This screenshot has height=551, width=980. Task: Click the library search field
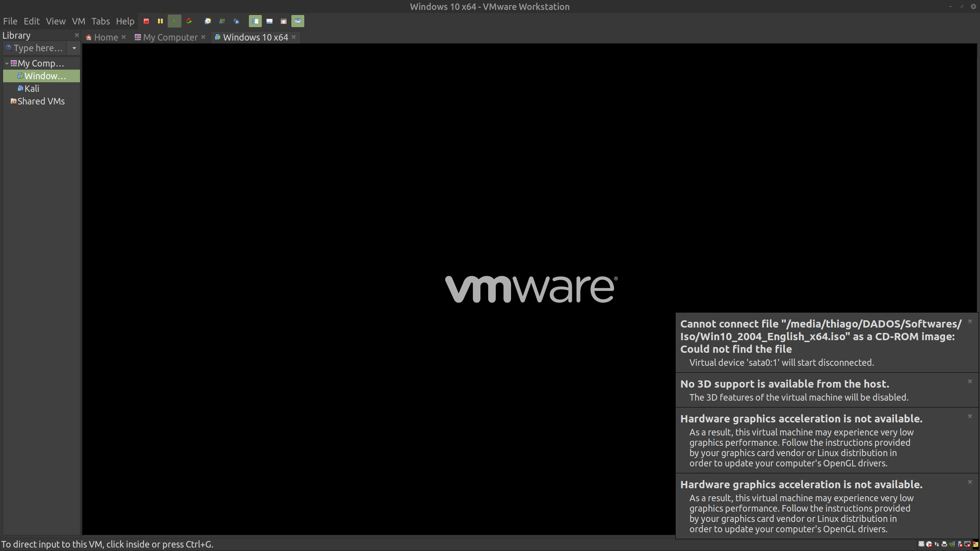click(34, 48)
